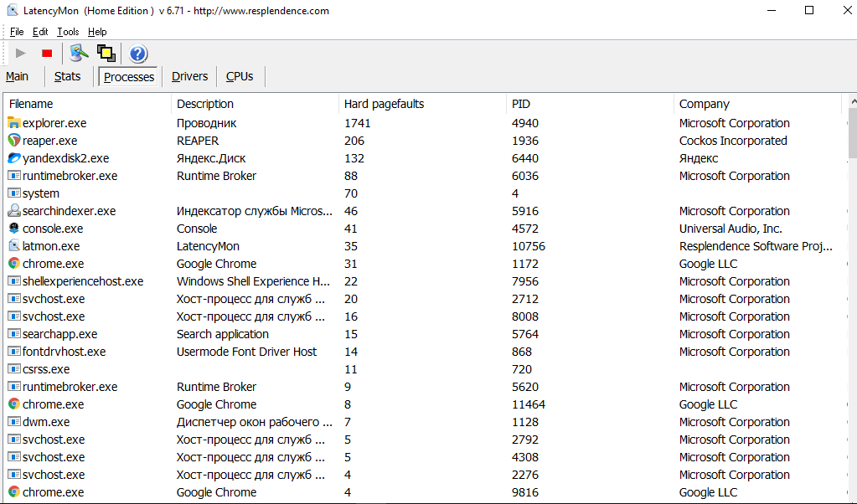Screen dimensions: 857x504
Task: Sort by the Description column header
Action: [255, 104]
